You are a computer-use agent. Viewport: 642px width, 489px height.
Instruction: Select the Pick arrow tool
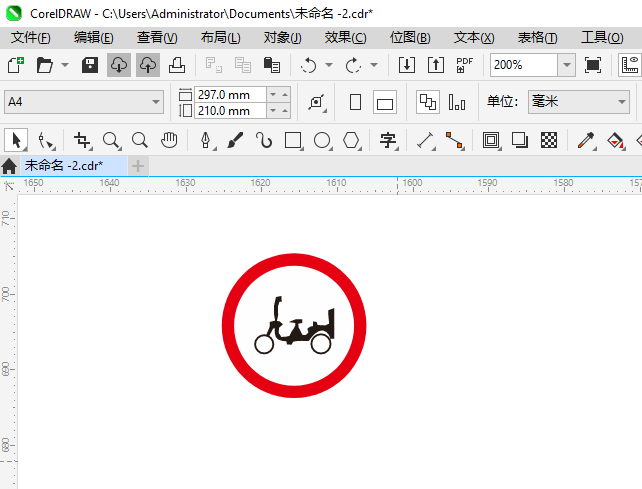point(16,140)
